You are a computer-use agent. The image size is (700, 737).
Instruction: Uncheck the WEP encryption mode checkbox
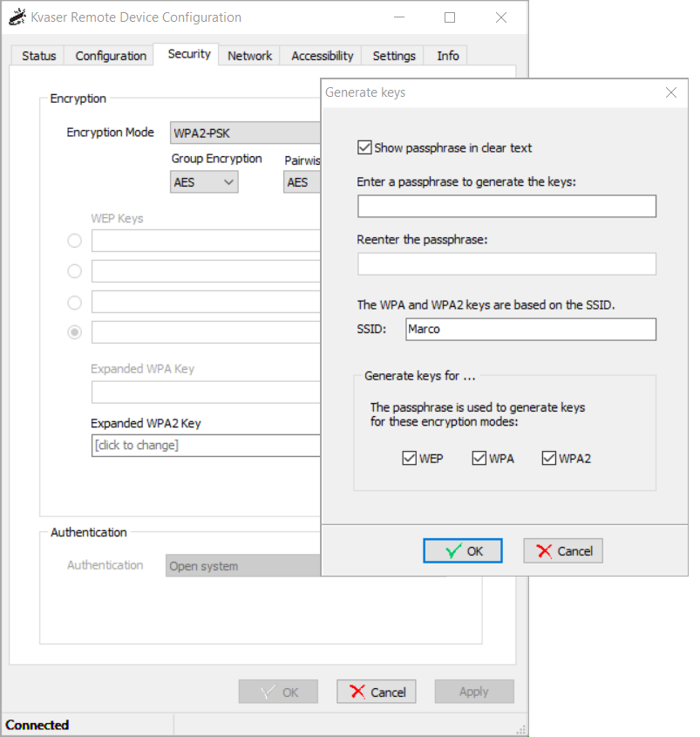coord(409,458)
